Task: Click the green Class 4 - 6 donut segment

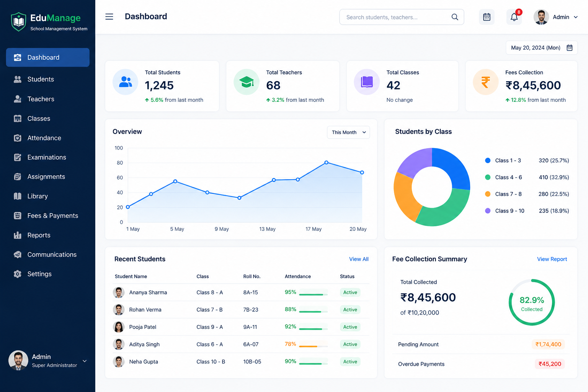Action: pos(444,208)
